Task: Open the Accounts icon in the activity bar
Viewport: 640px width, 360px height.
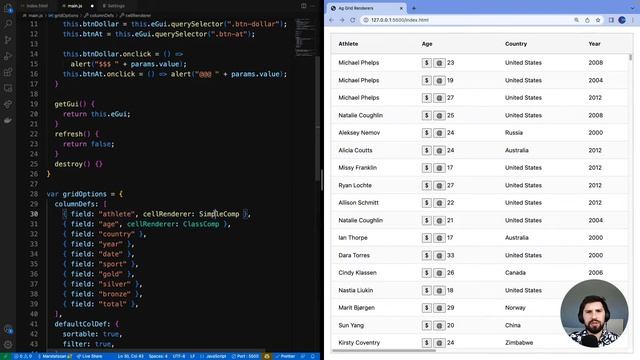Action: click(8, 329)
